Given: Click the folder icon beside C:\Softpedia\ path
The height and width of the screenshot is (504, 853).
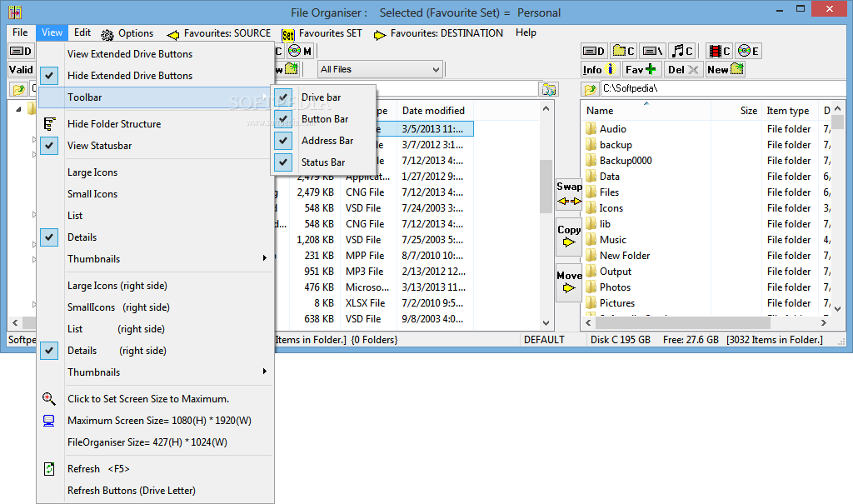Looking at the screenshot, I should [x=590, y=88].
